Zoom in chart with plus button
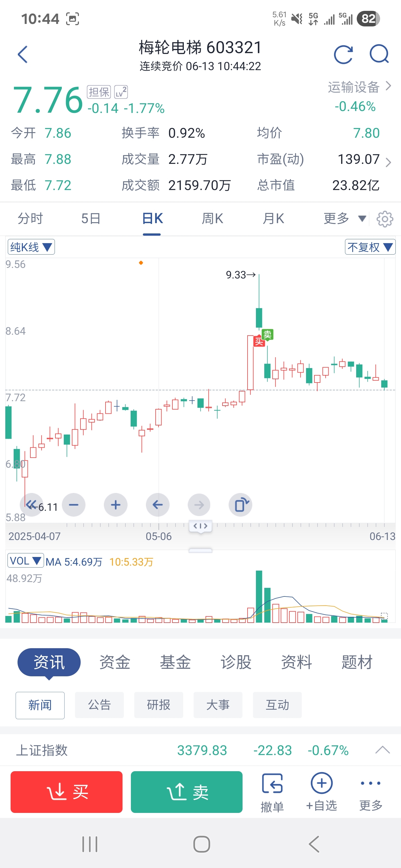The width and height of the screenshot is (401, 868). coord(116,504)
